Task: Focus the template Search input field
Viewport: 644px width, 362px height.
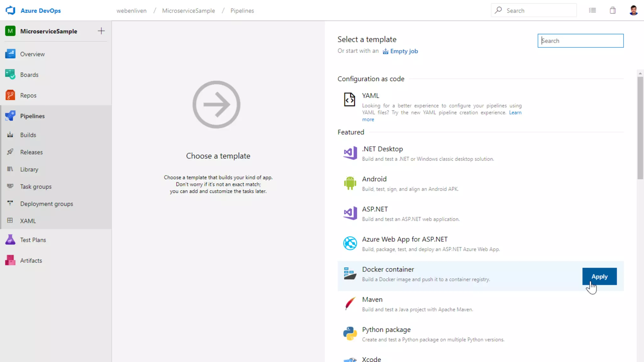Action: coord(580,41)
